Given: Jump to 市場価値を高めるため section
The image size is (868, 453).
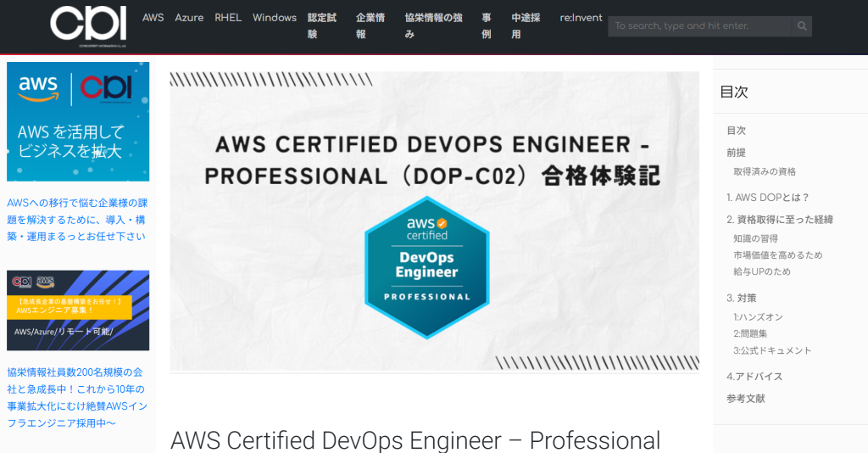Looking at the screenshot, I should pyautogui.click(x=778, y=255).
